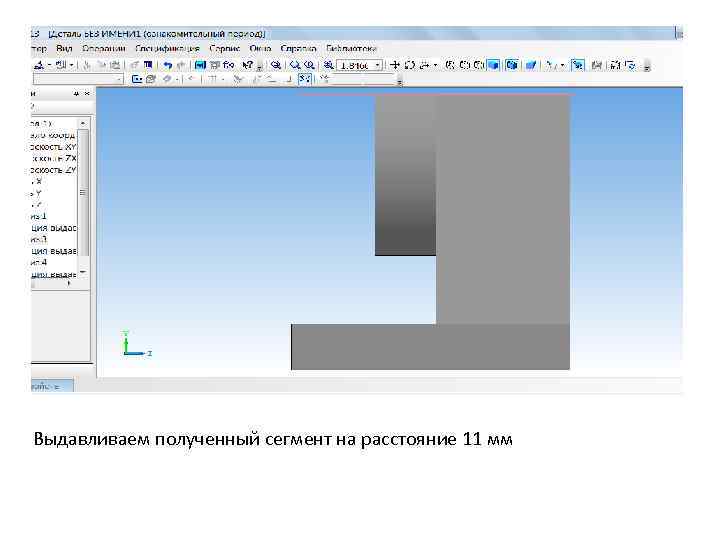Open the empty combo box in second toolbar
Screen dimensions: 720x540
coord(78,79)
